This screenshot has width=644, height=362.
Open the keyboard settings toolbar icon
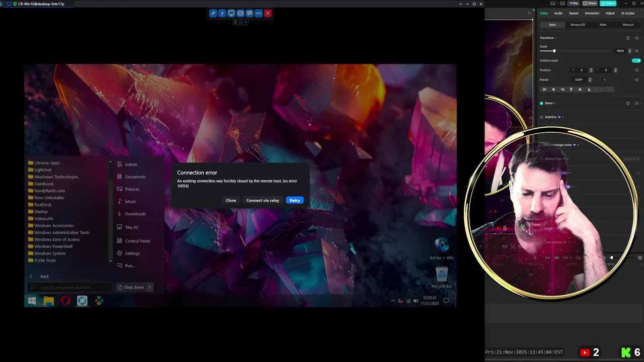pyautogui.click(x=240, y=14)
